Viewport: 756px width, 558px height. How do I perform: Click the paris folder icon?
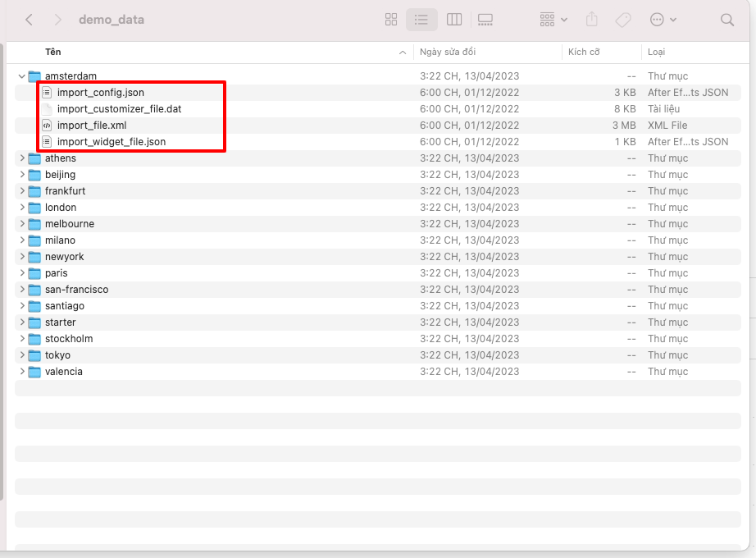tap(34, 273)
